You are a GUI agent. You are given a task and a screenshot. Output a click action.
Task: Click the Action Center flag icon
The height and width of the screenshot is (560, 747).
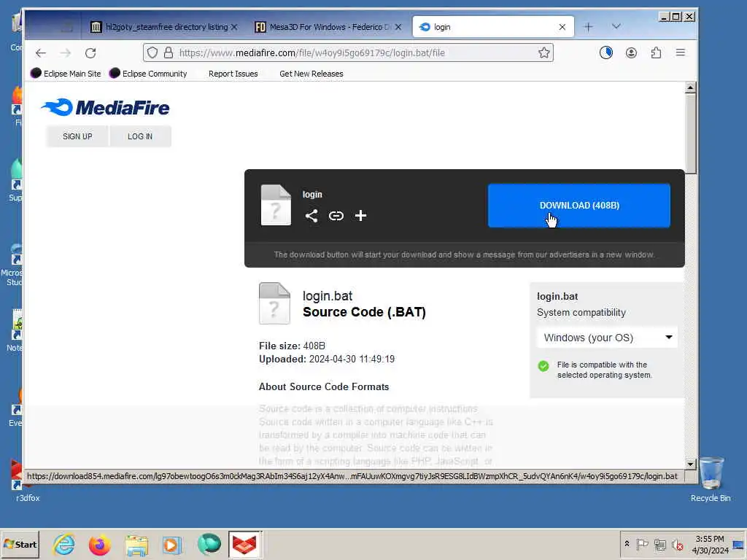point(642,544)
